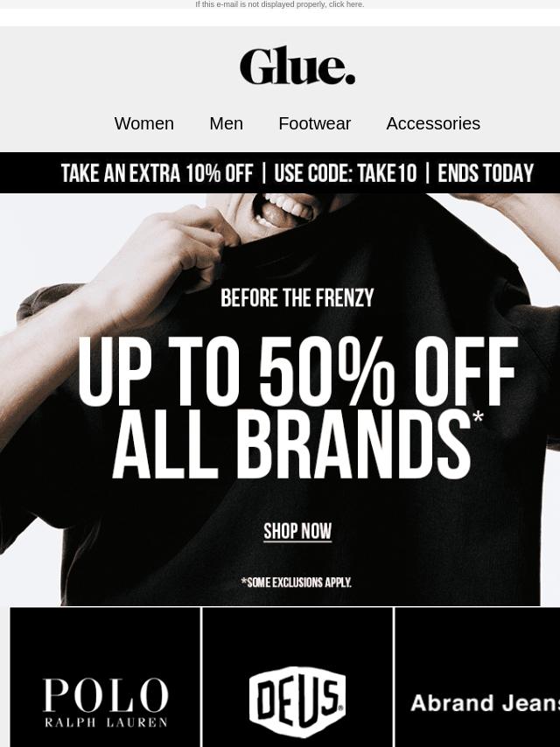
Task: Open the Polo Ralph Lauren brand tile
Action: (105, 677)
